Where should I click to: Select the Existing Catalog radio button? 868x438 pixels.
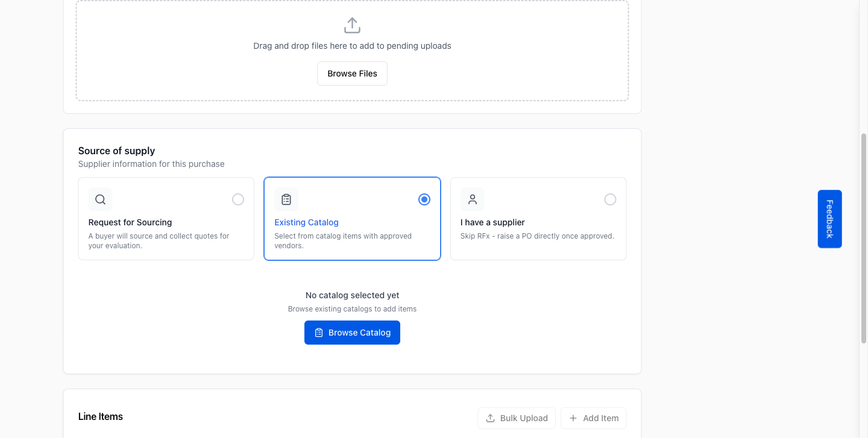coord(424,199)
